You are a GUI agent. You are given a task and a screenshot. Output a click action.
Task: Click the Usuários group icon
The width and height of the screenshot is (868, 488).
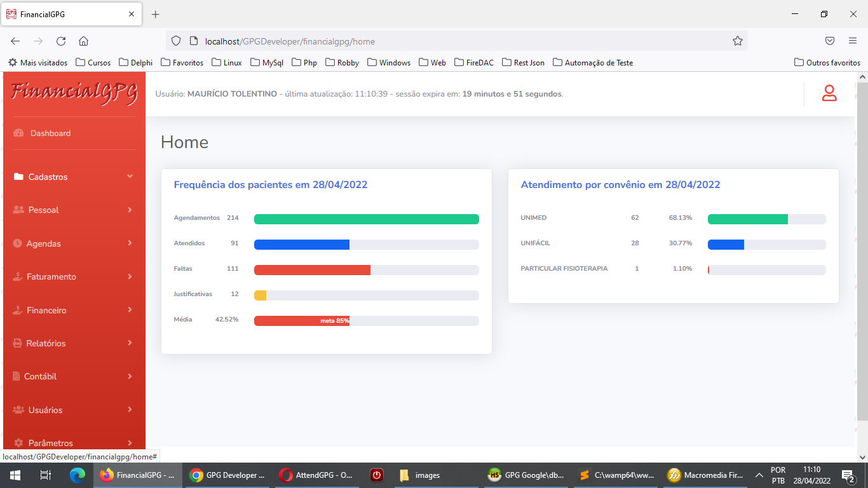pos(18,410)
